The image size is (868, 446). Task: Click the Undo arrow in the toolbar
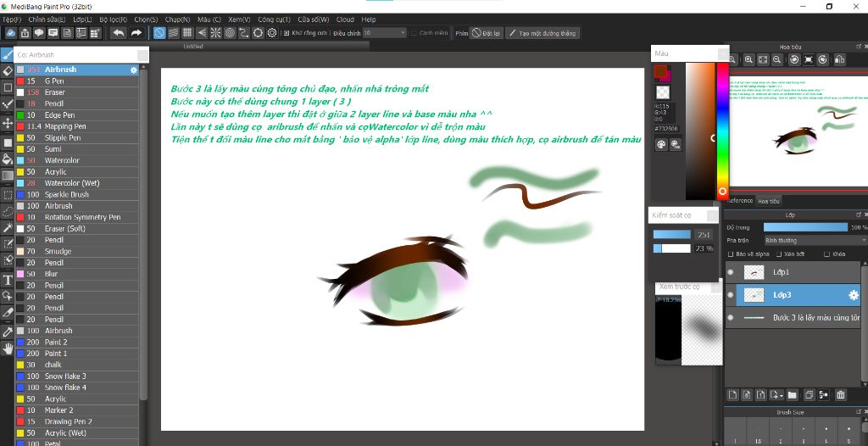[119, 33]
